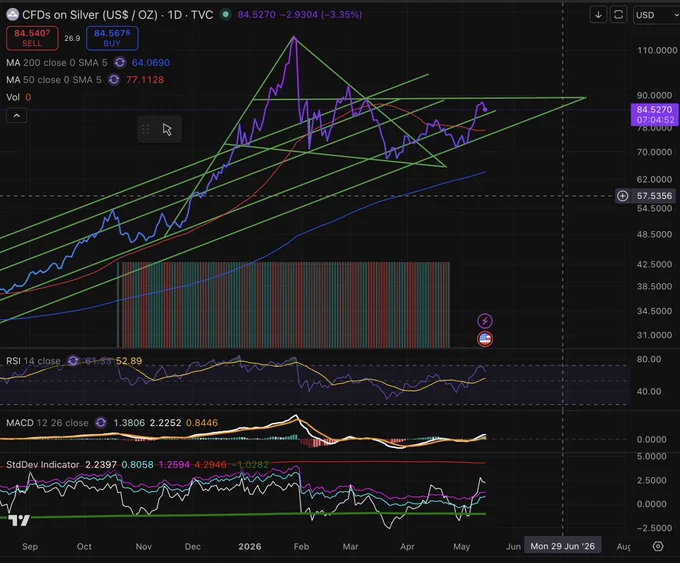Click the Feb label on time axis
Image resolution: width=680 pixels, height=563 pixels.
pyautogui.click(x=301, y=547)
